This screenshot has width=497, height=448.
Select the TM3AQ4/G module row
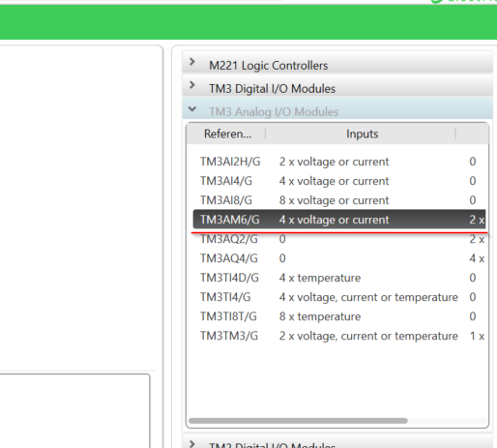[x=339, y=258]
